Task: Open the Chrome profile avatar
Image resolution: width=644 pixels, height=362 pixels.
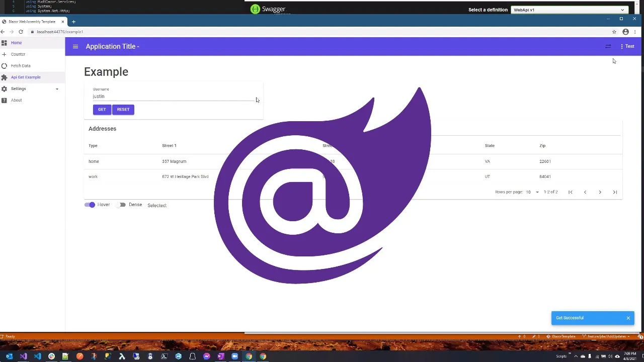Action: point(626,32)
